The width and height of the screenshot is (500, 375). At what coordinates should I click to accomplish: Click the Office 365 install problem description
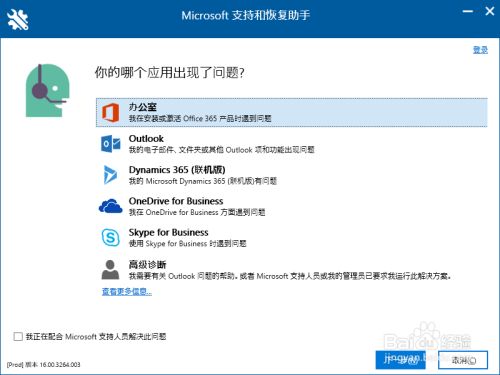tap(200, 118)
